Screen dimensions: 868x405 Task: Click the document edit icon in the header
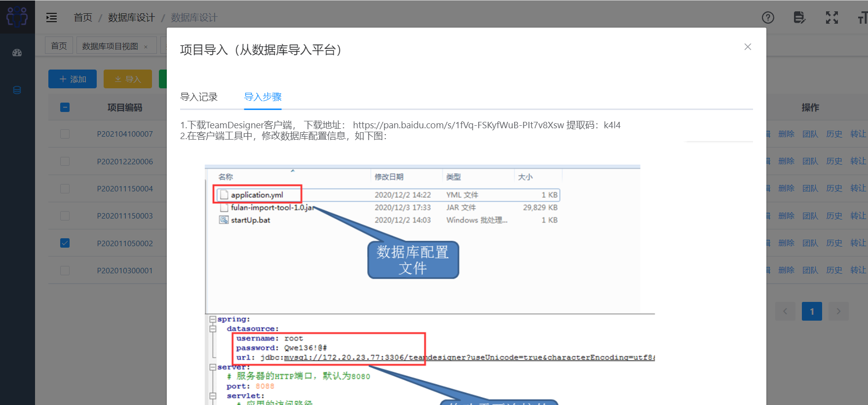point(799,18)
